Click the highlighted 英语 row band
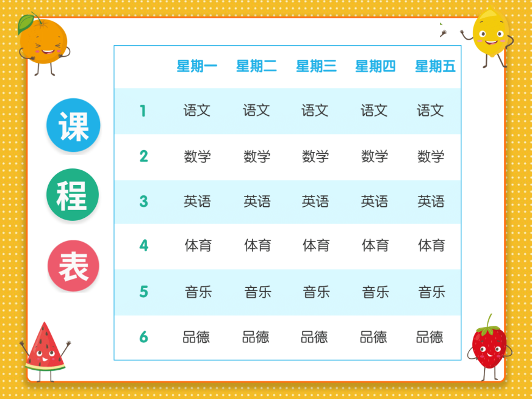This screenshot has height=399, width=532. click(x=287, y=201)
